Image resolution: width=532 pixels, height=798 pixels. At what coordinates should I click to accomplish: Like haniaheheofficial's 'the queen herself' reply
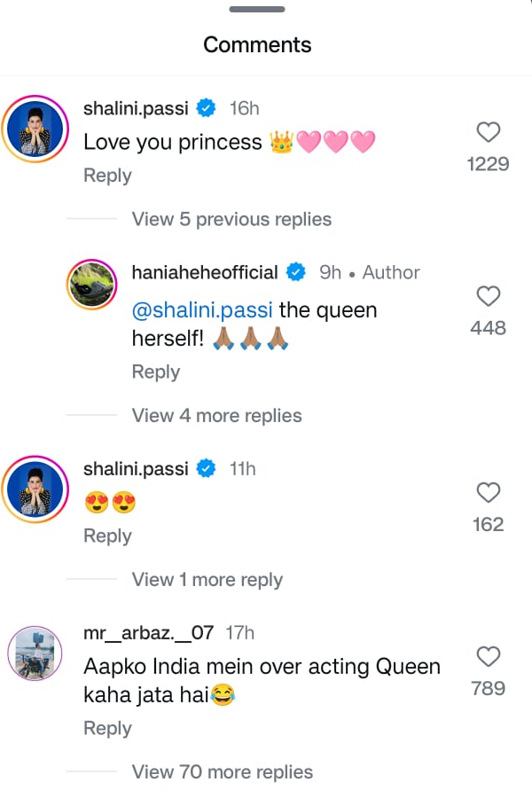click(489, 296)
